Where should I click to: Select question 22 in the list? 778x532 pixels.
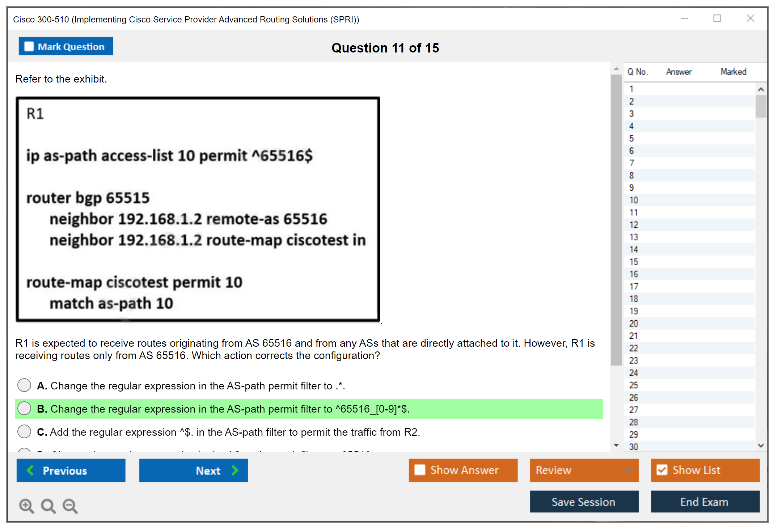[x=634, y=348]
